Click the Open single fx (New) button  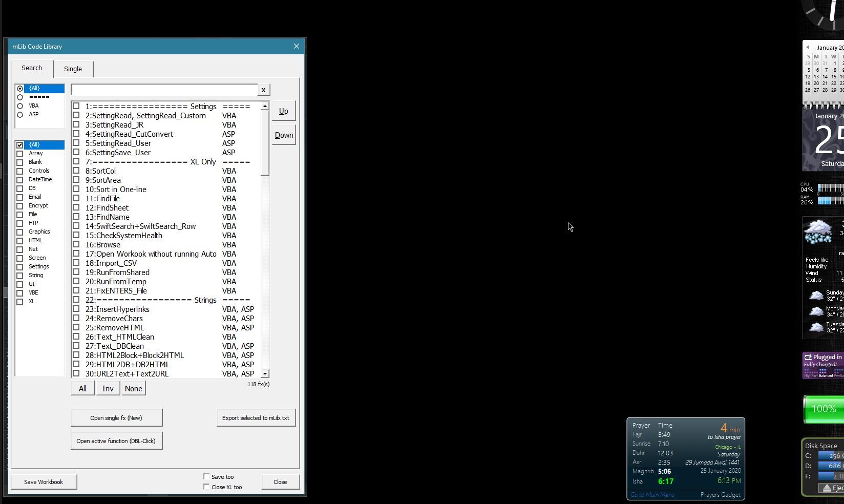tap(116, 418)
